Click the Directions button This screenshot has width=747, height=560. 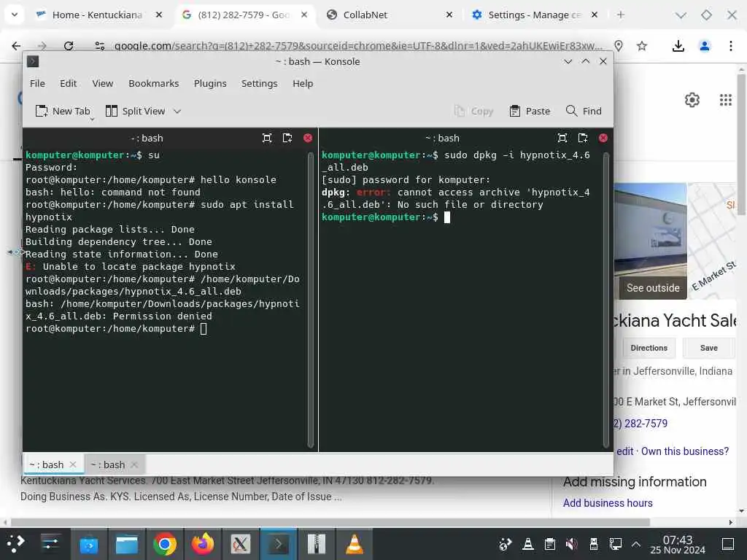pyautogui.click(x=649, y=348)
